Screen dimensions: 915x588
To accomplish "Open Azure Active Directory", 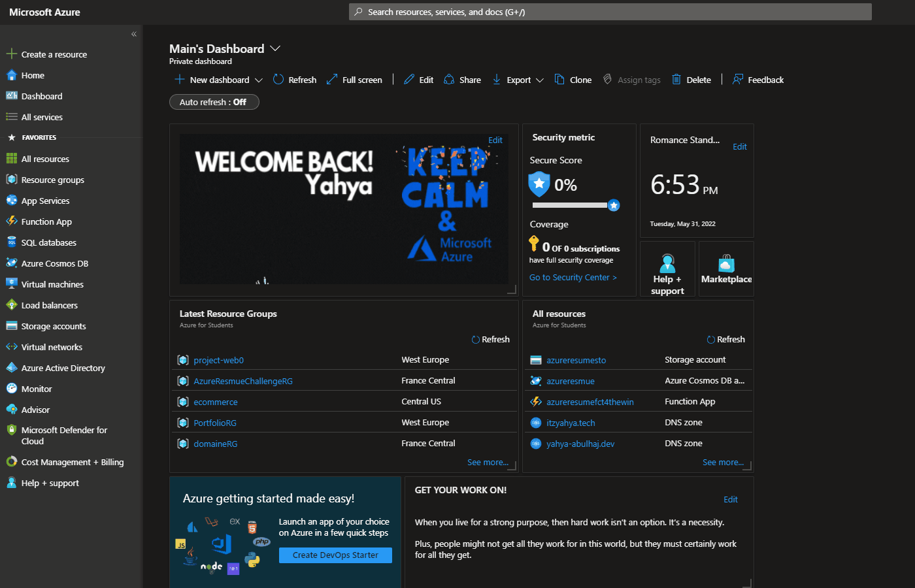I will (x=63, y=368).
